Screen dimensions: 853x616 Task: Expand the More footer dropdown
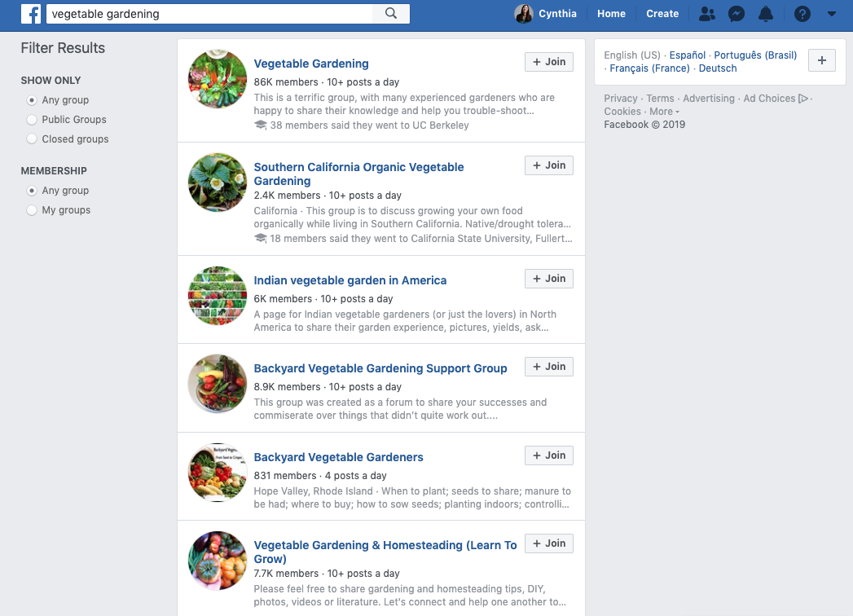[664, 112]
